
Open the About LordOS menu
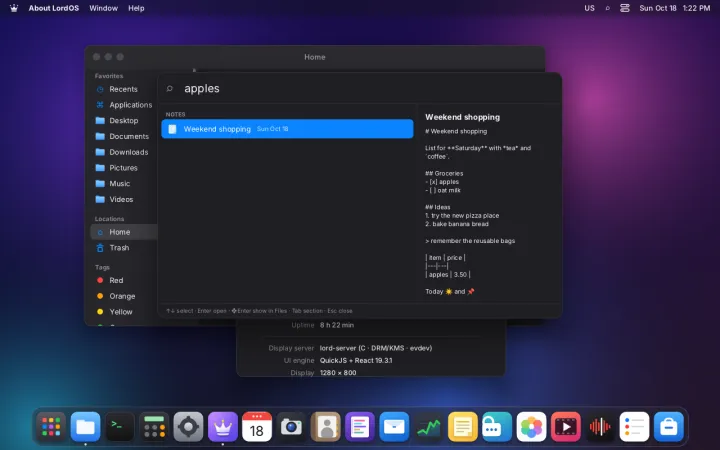coord(54,8)
